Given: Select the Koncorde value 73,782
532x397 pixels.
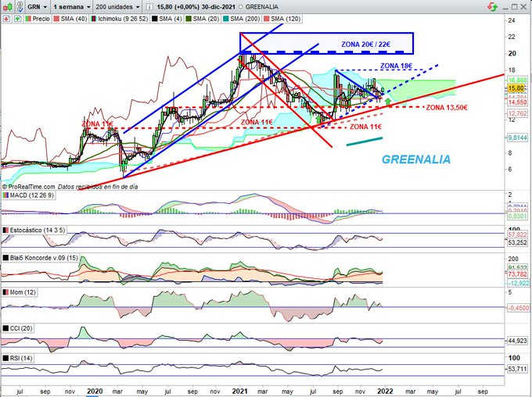Looking at the screenshot, I should (x=518, y=274).
